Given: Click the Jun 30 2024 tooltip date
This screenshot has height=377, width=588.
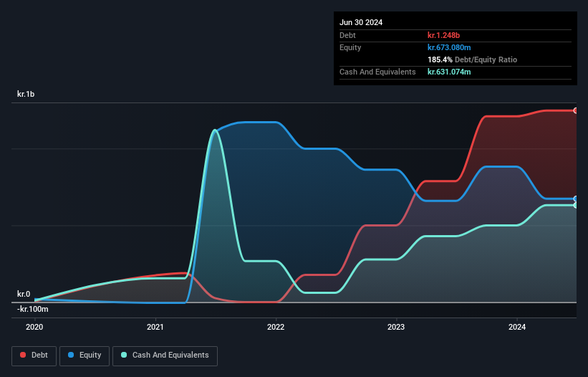Looking at the screenshot, I should click(x=361, y=22).
